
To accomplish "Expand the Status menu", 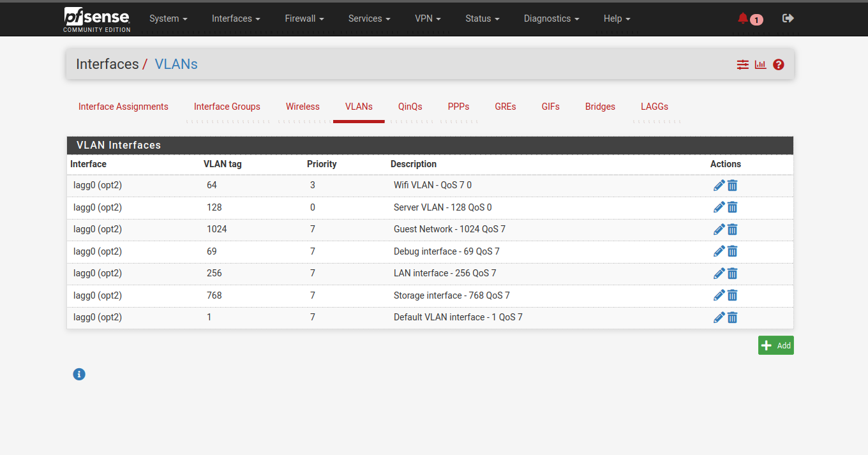I will (x=483, y=19).
